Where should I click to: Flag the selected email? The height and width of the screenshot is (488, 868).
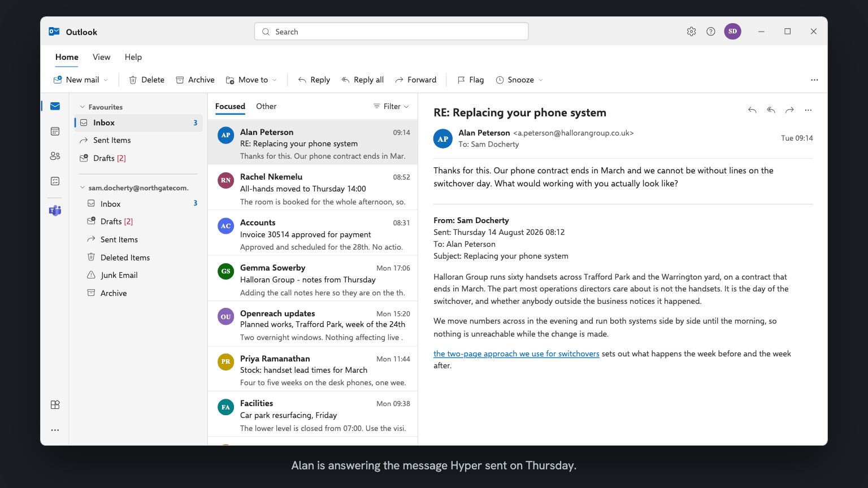(x=471, y=80)
